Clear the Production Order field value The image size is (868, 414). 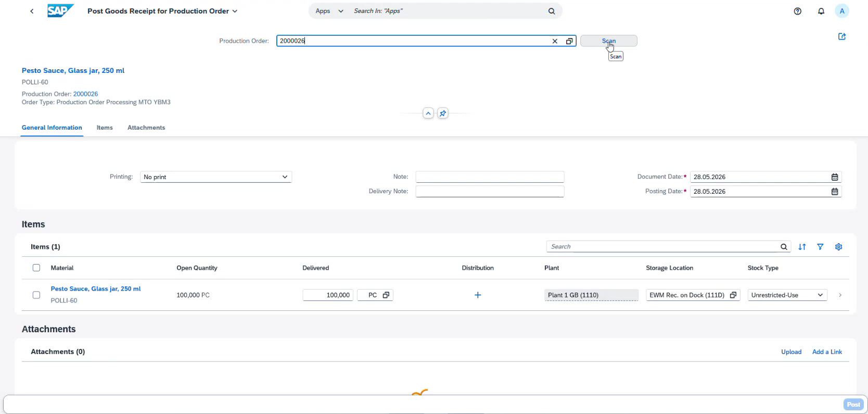(x=555, y=41)
